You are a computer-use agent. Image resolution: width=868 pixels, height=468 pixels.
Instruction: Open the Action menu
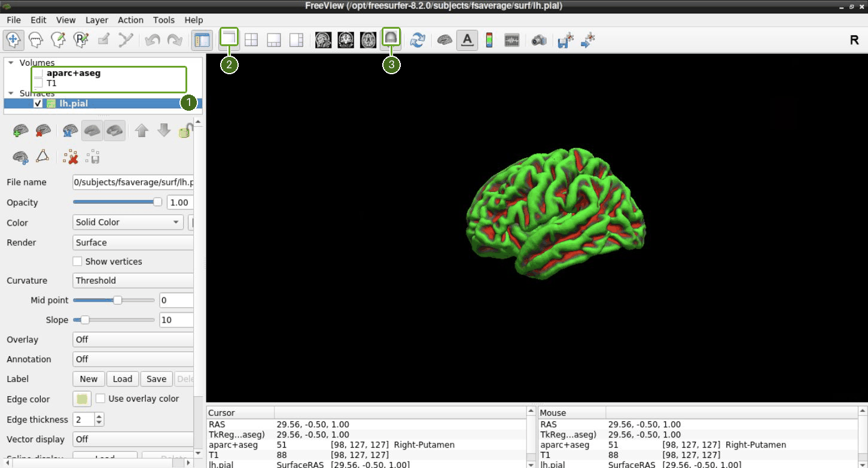[130, 20]
